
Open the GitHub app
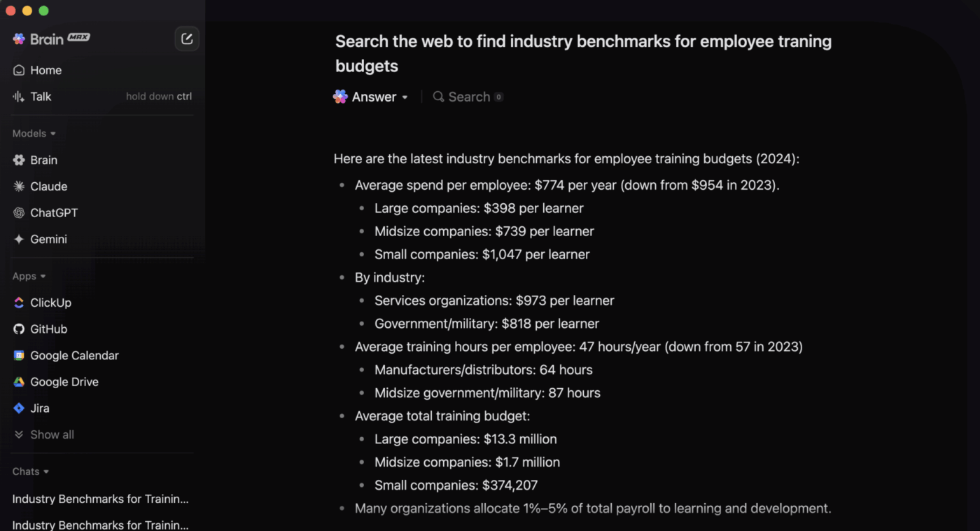pos(48,329)
